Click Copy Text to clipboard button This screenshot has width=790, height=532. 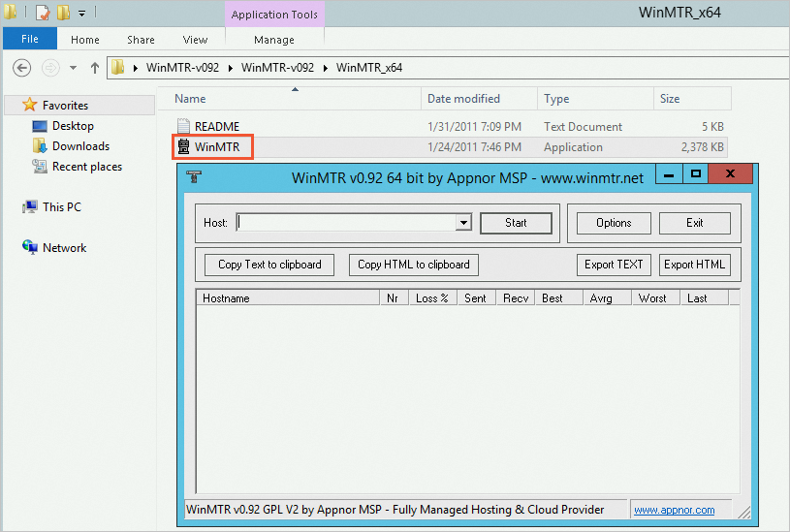tap(269, 265)
